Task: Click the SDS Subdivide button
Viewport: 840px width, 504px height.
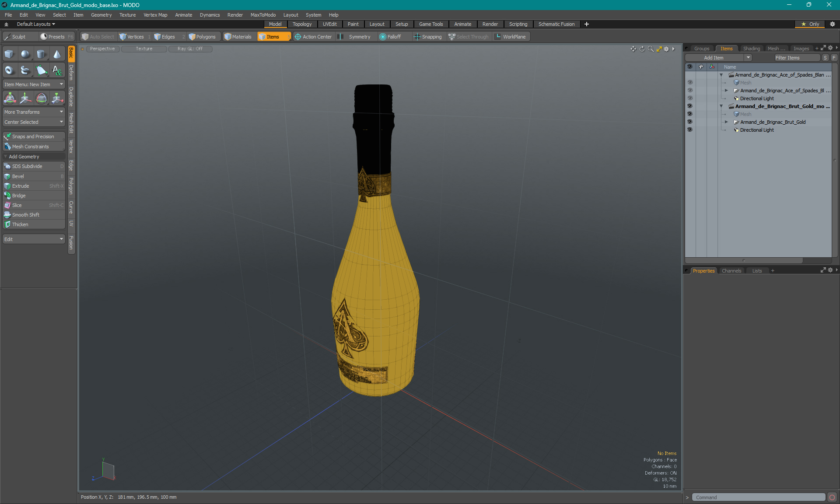Action: [x=34, y=166]
